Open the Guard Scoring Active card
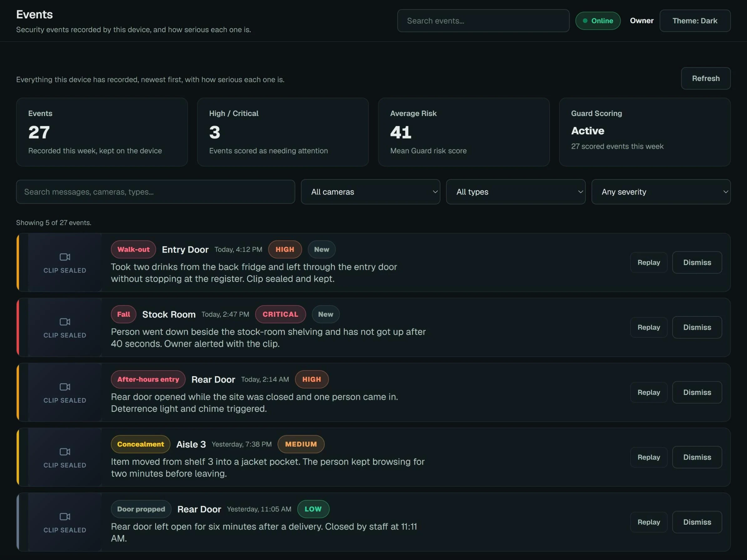This screenshot has height=560, width=747. tap(645, 132)
